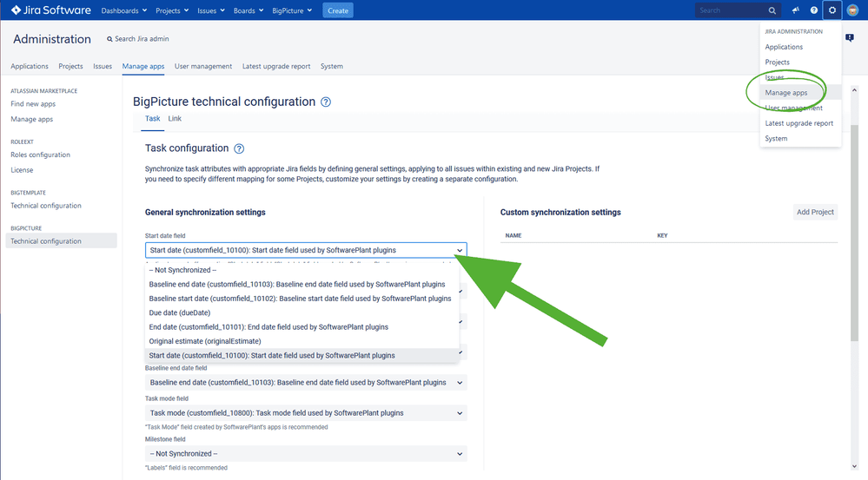868x480 pixels.
Task: Open the Baseline end date field dropdown
Action: point(306,382)
